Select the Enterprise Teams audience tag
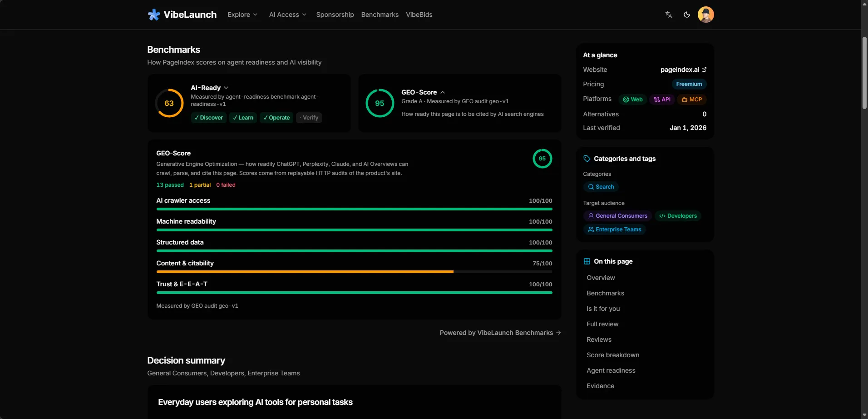This screenshot has height=419, width=868. (x=614, y=229)
